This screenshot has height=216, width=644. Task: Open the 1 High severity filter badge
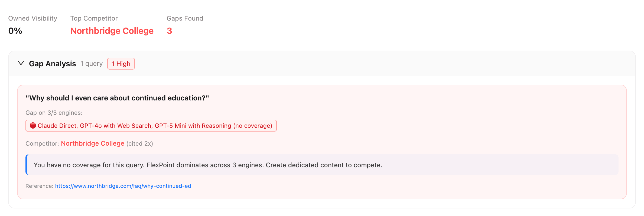pos(121,64)
